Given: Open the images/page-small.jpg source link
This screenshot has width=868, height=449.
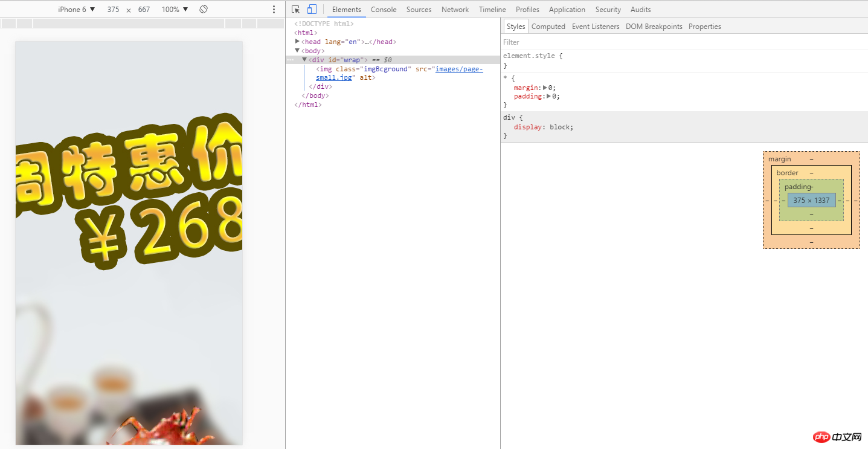Looking at the screenshot, I should coord(399,73).
